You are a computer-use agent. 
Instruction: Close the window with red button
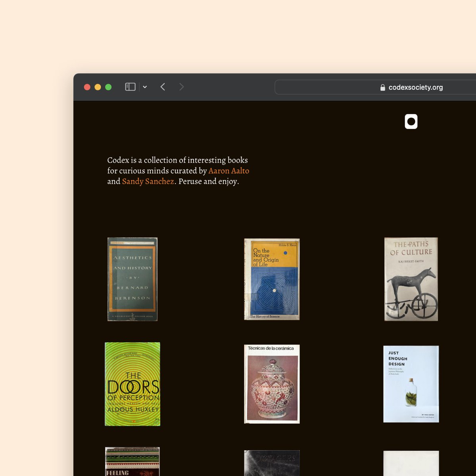coord(87,87)
